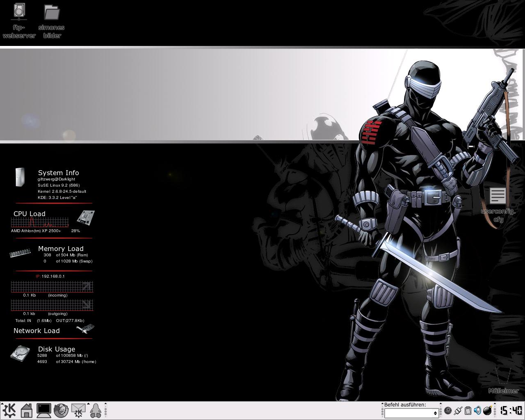Open the speaker volume tray icon
This screenshot has width=525, height=420.
[478, 411]
